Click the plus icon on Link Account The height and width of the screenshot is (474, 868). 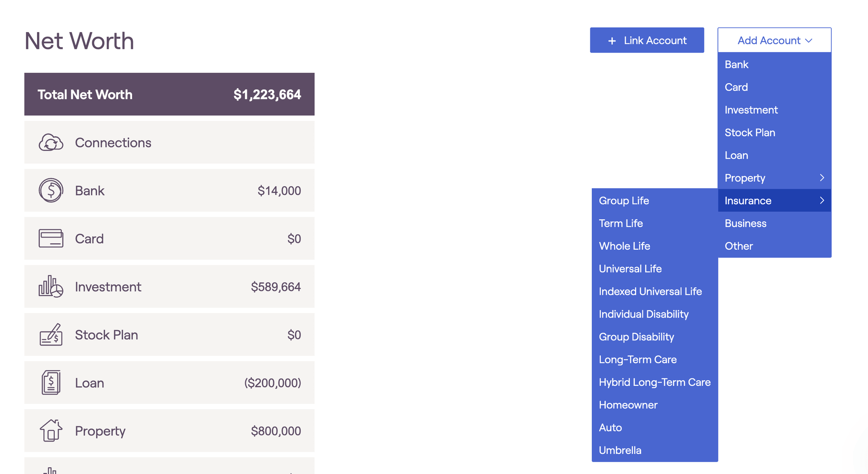(x=612, y=41)
